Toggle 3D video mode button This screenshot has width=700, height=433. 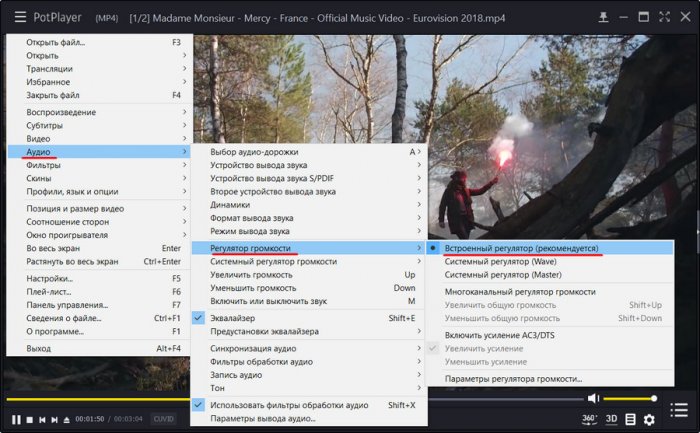pyautogui.click(x=610, y=419)
